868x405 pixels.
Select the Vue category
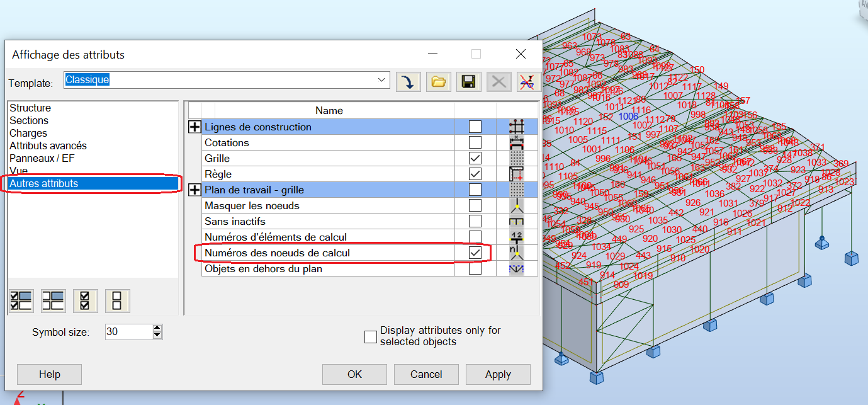18,171
